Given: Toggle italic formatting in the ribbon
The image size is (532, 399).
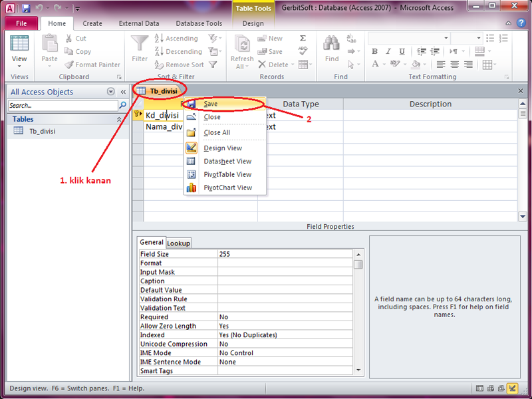Looking at the screenshot, I should (x=387, y=51).
